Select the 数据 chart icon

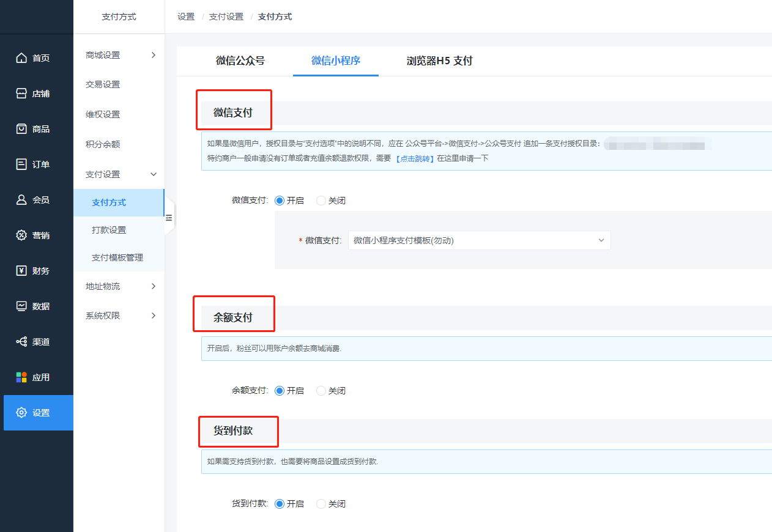[x=21, y=306]
